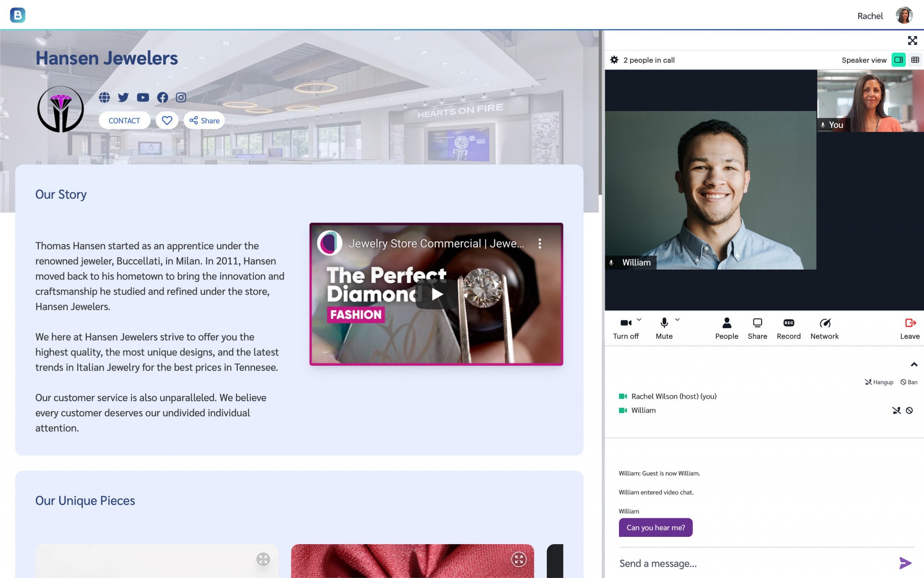Viewport: 924px width, 578px height.
Task: Click the camera icon next to William
Action: pyautogui.click(x=623, y=411)
